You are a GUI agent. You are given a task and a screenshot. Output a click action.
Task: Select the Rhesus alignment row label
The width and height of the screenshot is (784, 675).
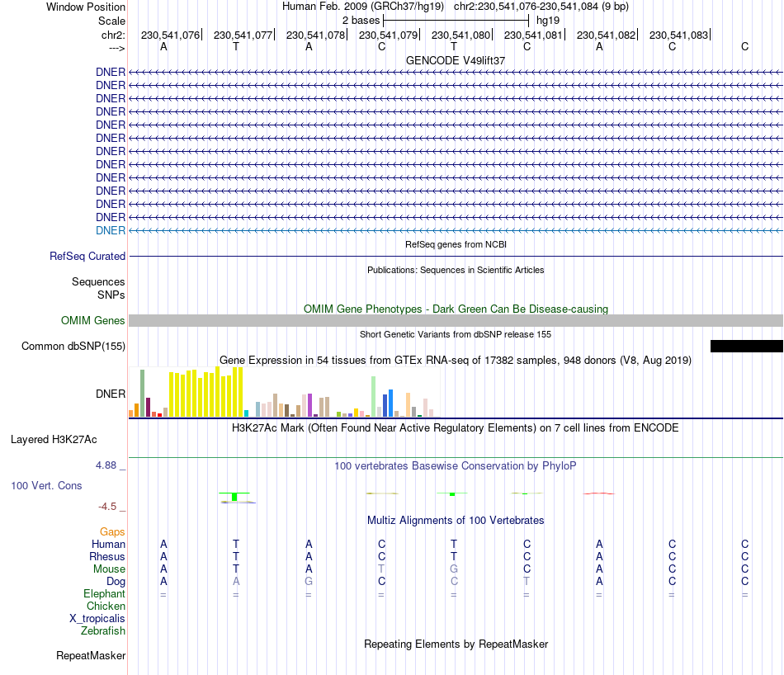[107, 556]
